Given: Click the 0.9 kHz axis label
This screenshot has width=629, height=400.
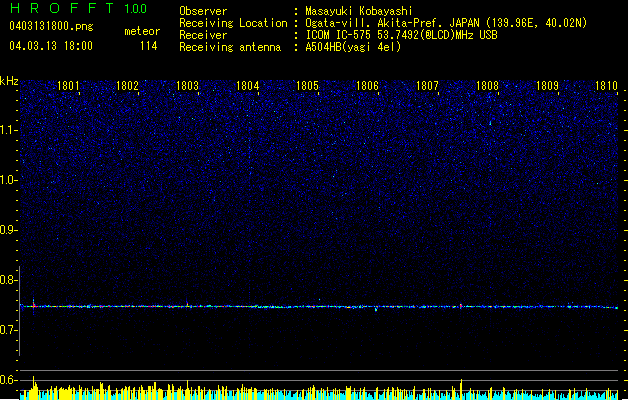Looking at the screenshot, I should (9, 229).
